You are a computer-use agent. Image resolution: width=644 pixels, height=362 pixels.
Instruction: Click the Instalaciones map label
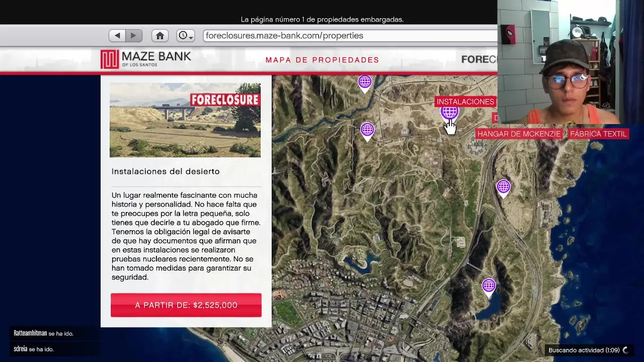(x=465, y=102)
